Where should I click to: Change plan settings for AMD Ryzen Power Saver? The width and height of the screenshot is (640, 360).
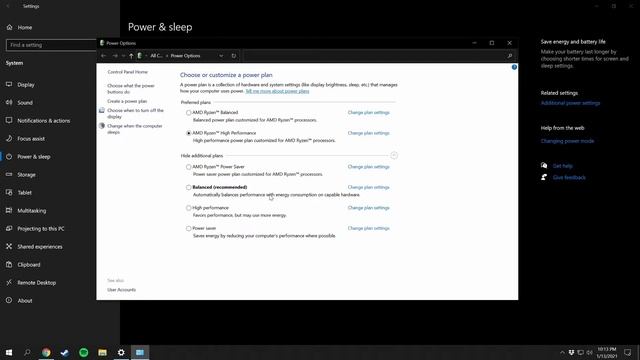pyautogui.click(x=369, y=167)
